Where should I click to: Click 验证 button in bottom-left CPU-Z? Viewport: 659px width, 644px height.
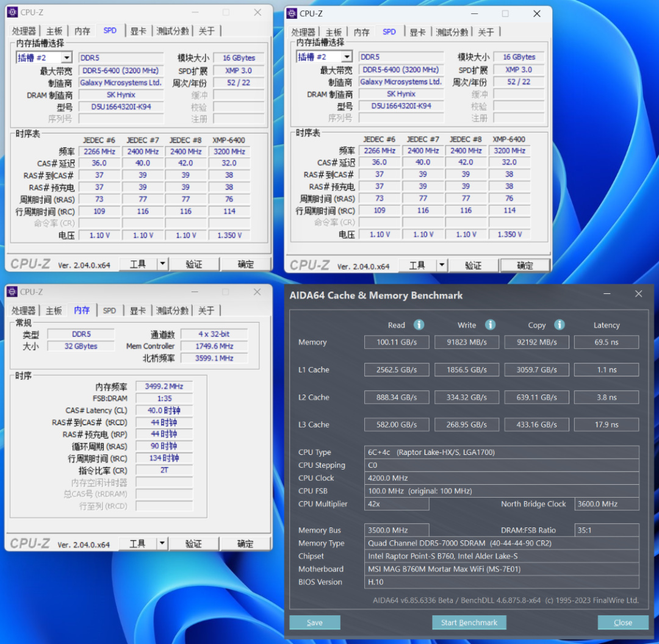point(193,543)
